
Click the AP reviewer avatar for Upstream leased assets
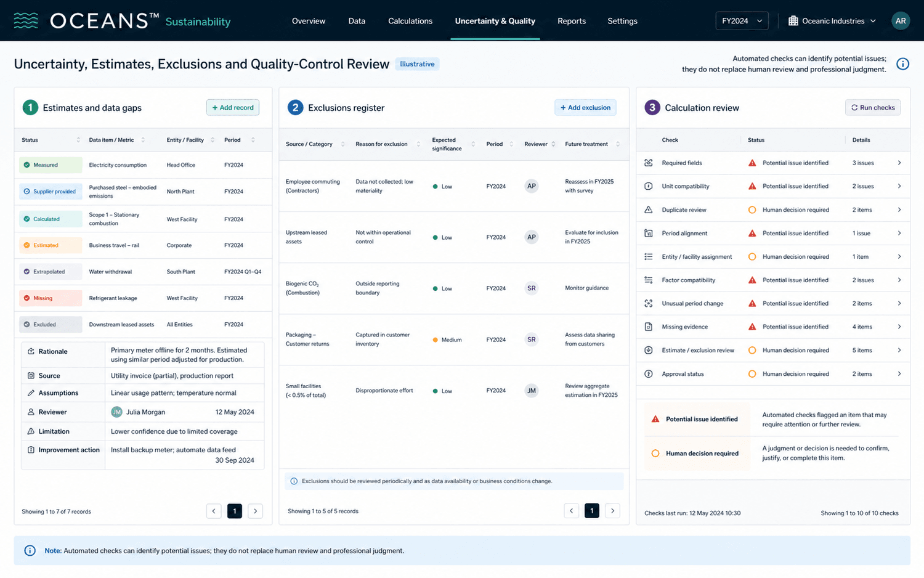531,237
